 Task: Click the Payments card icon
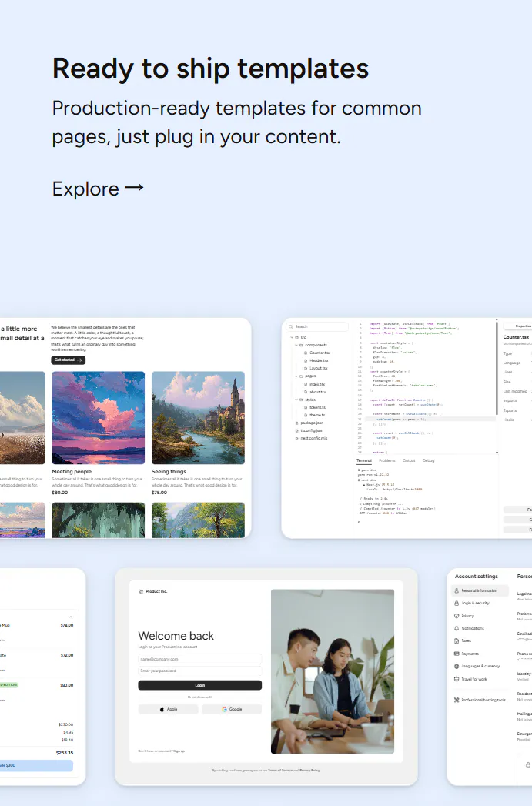(457, 654)
